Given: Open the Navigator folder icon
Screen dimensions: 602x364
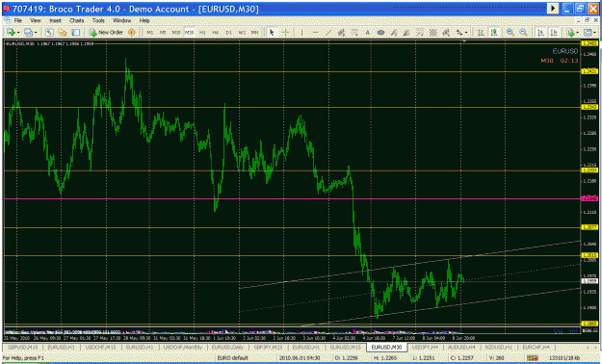Looking at the screenshot, I should click(x=63, y=33).
